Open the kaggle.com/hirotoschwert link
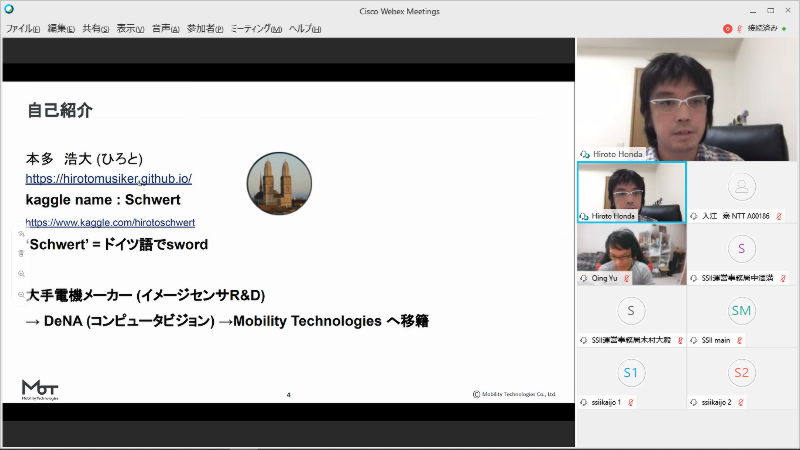This screenshot has width=800, height=450. (110, 222)
